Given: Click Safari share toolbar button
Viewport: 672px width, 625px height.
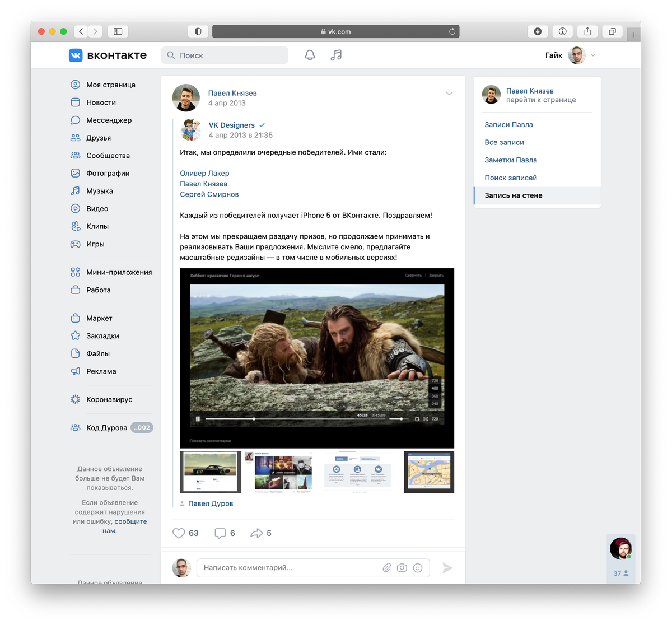Looking at the screenshot, I should pos(587,31).
